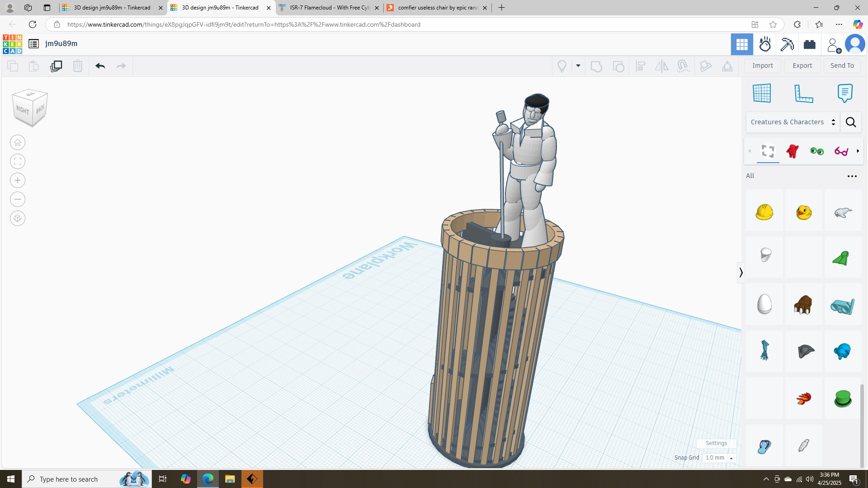
Task: Zoom out the viewport
Action: coord(18,199)
